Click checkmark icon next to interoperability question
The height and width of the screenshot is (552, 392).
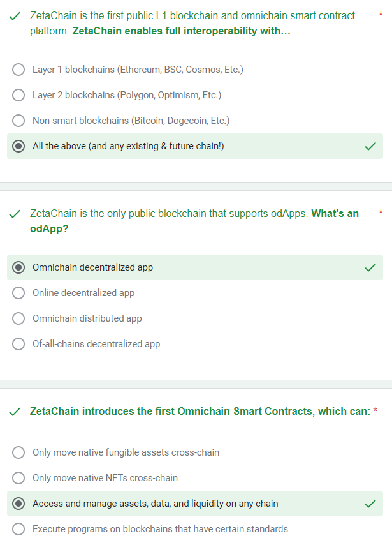[15, 16]
